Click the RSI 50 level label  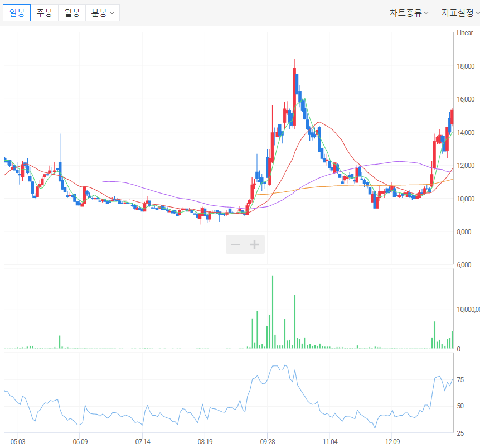click(x=460, y=406)
